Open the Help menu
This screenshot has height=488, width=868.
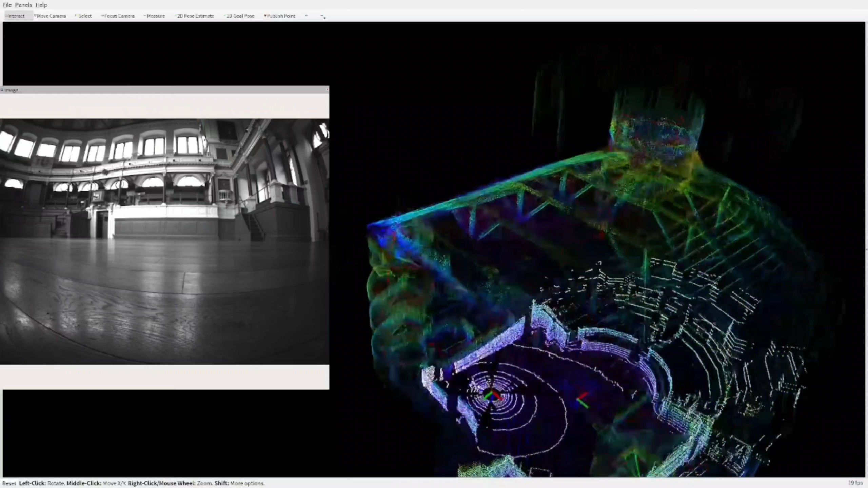pos(41,5)
